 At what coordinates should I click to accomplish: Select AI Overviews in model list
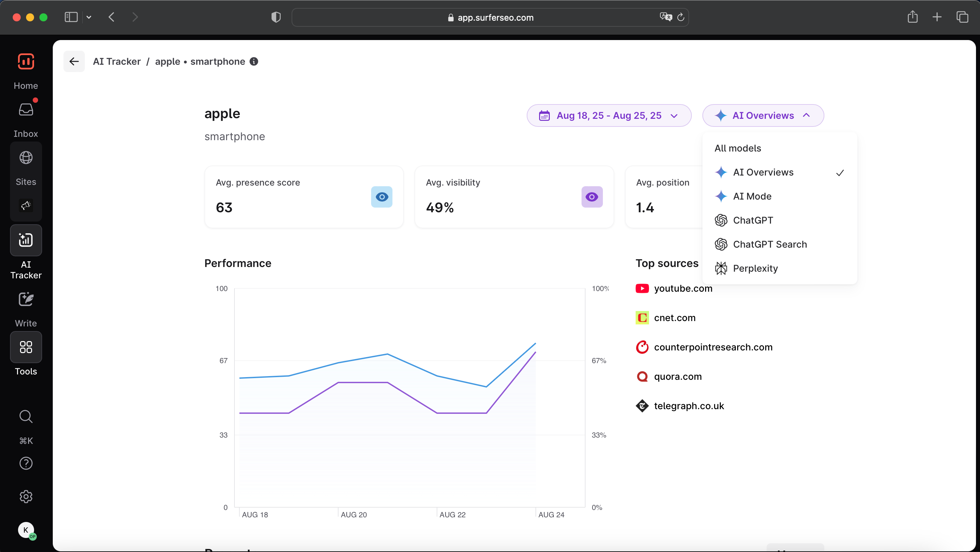click(780, 172)
